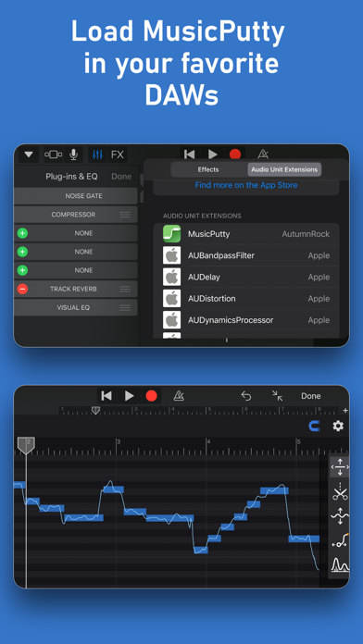Image resolution: width=363 pixels, height=644 pixels.
Task: Open pitch editor settings gear
Action: 338,427
